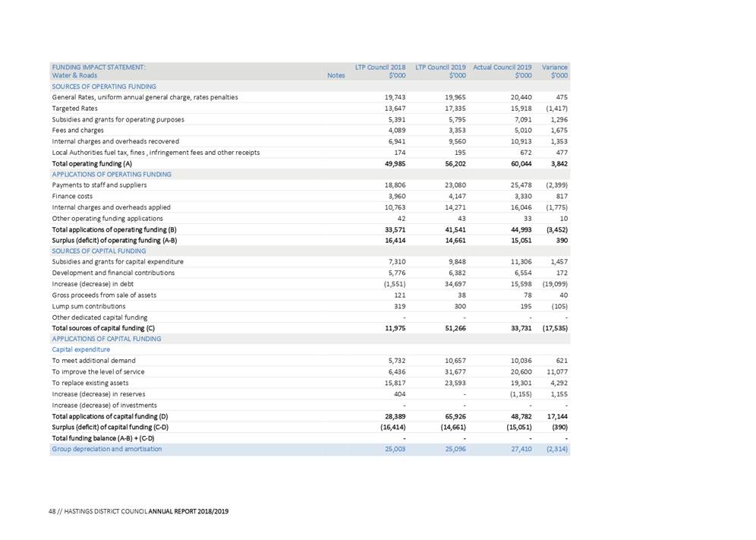Select 'Other operating funding applications' label
This screenshot has height=540, width=756.
[x=108, y=219]
